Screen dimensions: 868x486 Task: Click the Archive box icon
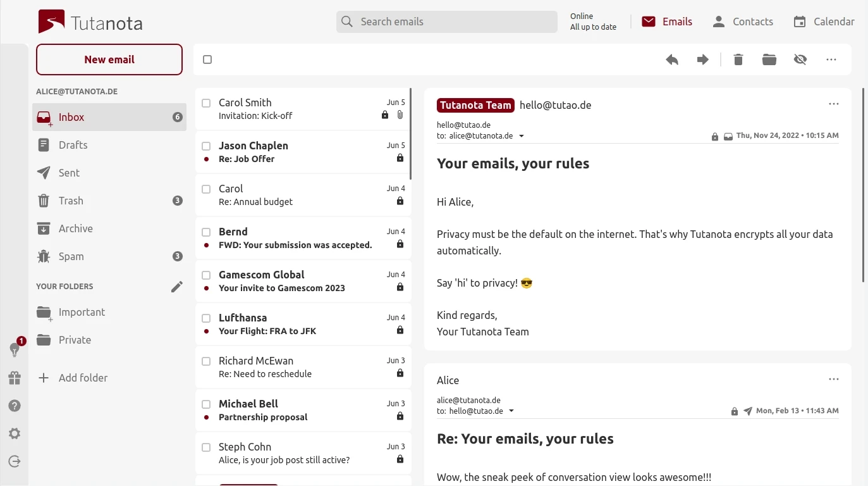[x=44, y=228]
